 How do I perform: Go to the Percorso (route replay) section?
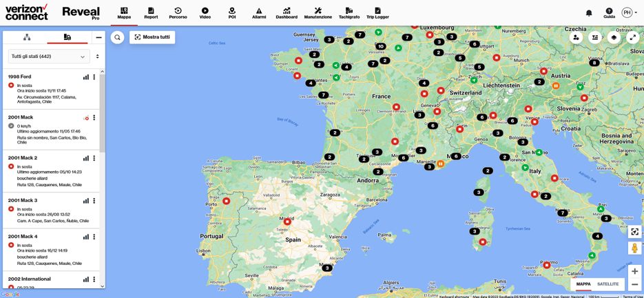click(x=178, y=13)
